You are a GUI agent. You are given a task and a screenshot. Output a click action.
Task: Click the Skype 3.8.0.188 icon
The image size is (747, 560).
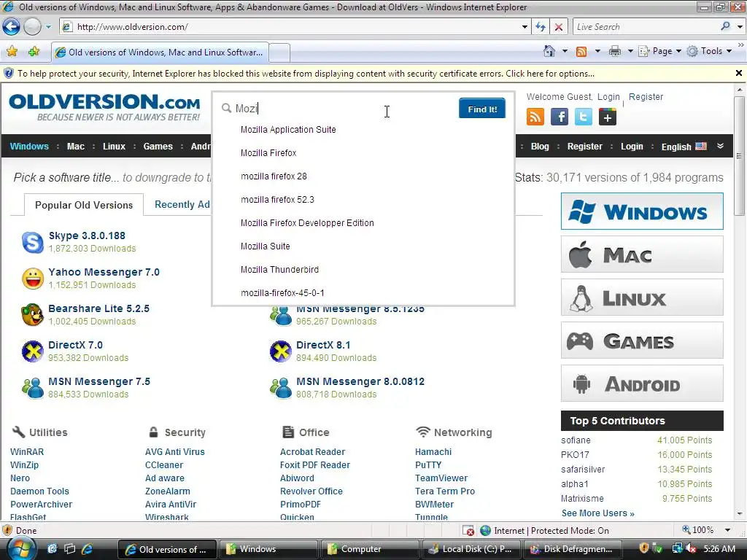33,242
